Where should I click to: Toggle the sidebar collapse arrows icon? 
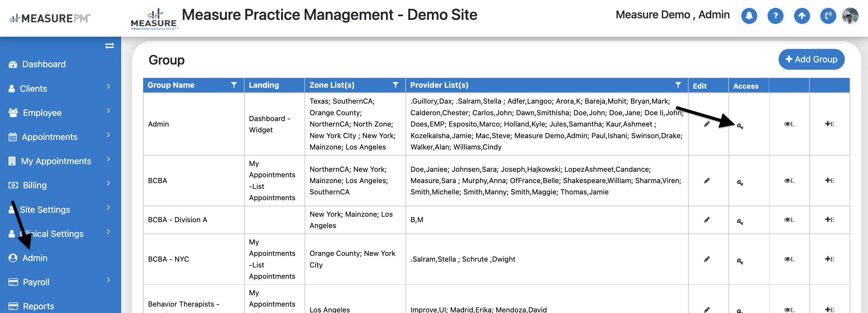pyautogui.click(x=110, y=46)
